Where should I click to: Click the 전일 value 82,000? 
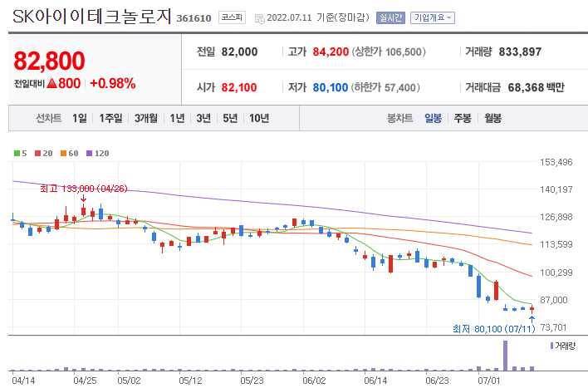[x=239, y=52]
